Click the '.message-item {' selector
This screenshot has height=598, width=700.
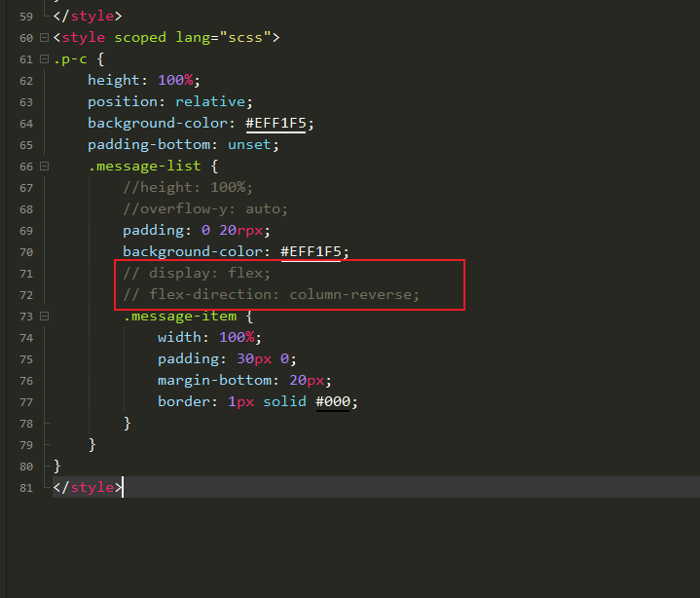(x=188, y=317)
